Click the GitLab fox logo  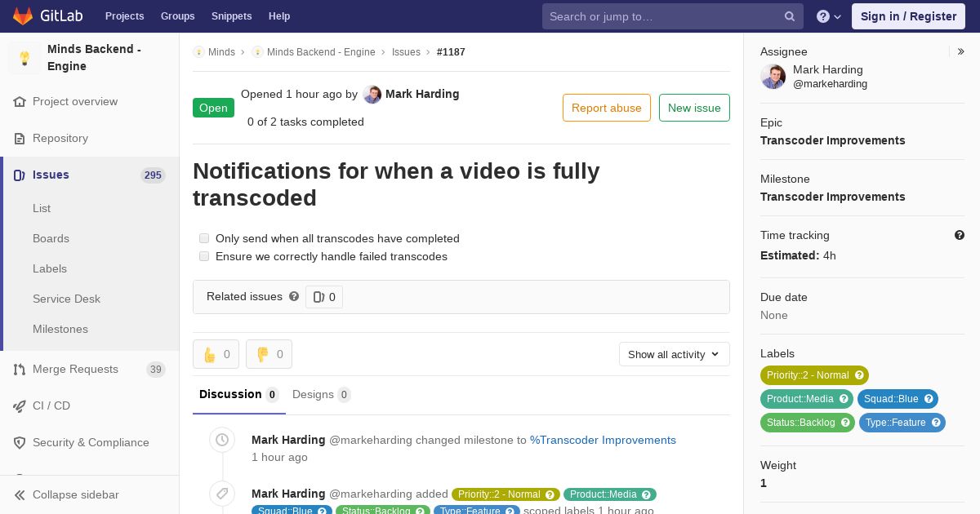click(23, 16)
